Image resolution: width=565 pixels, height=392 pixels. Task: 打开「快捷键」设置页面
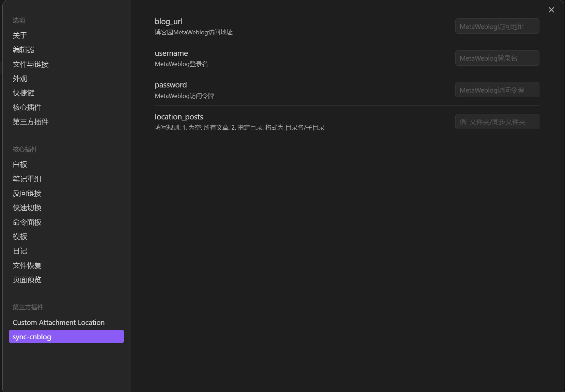[x=23, y=93]
